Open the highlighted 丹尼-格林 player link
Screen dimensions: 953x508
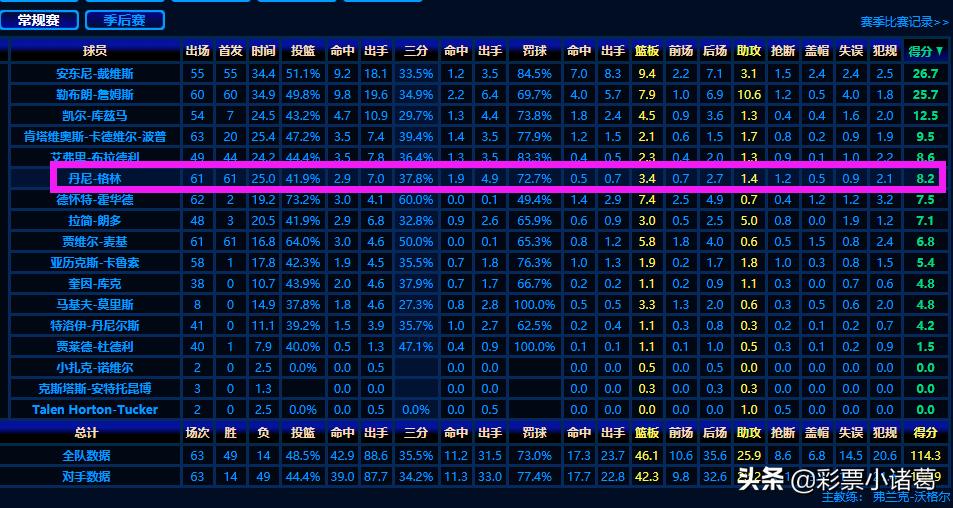(95, 178)
